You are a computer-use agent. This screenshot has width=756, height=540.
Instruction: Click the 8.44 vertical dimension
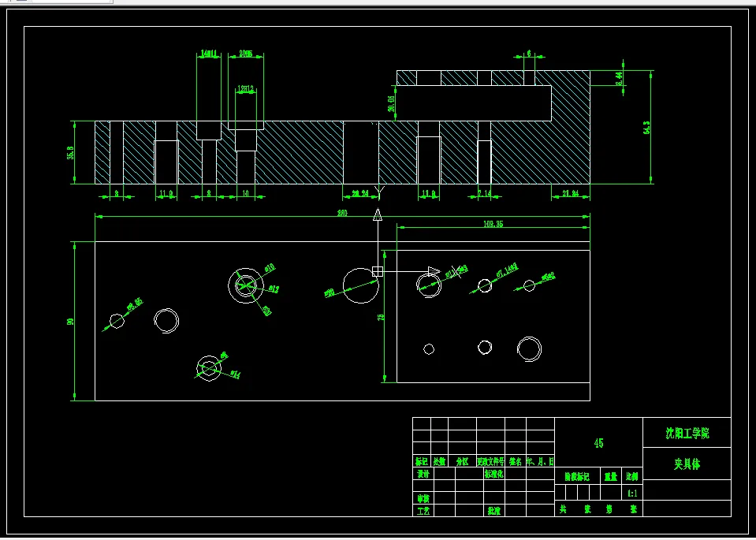(619, 78)
